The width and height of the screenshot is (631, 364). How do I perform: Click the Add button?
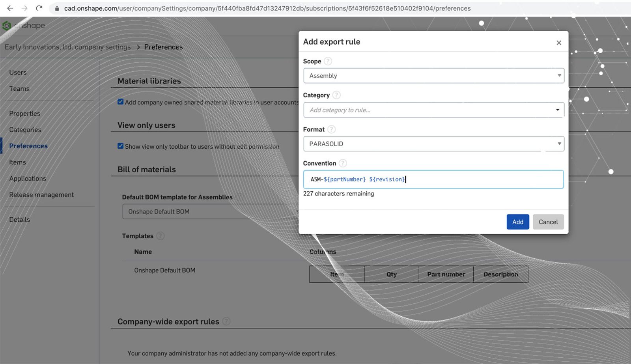tap(517, 222)
